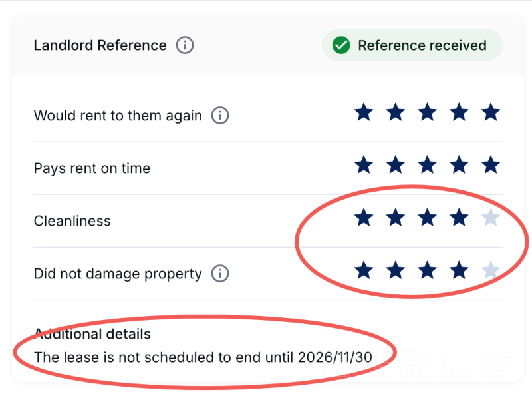Viewport: 532px width, 404px height.
Task: Click info icon next to Would rent again
Action: [x=220, y=115]
